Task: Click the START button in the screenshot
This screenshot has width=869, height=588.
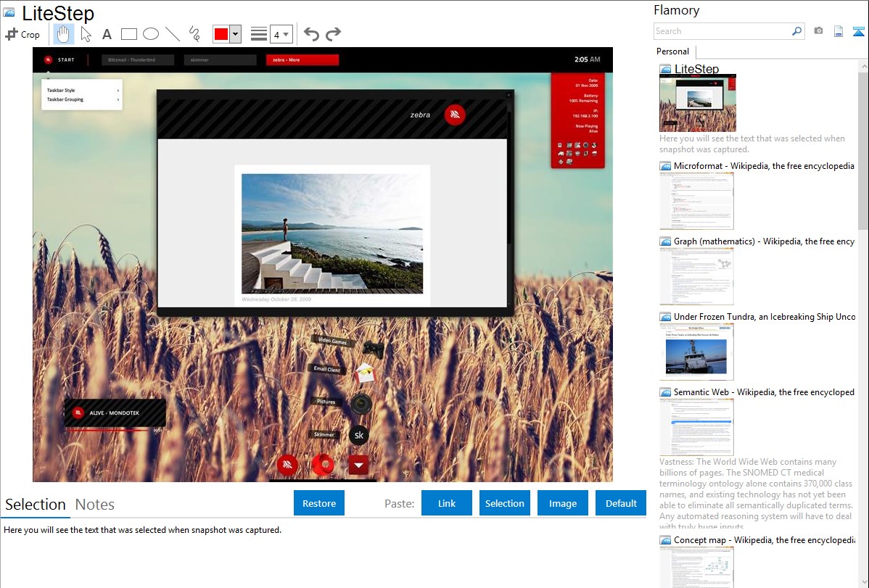Action: point(59,59)
